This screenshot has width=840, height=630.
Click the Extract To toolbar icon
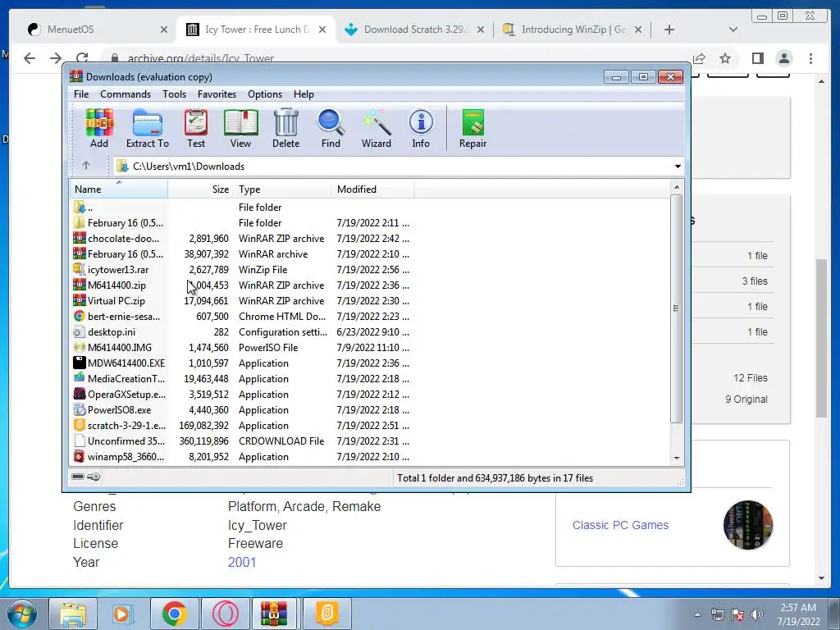pos(148,129)
